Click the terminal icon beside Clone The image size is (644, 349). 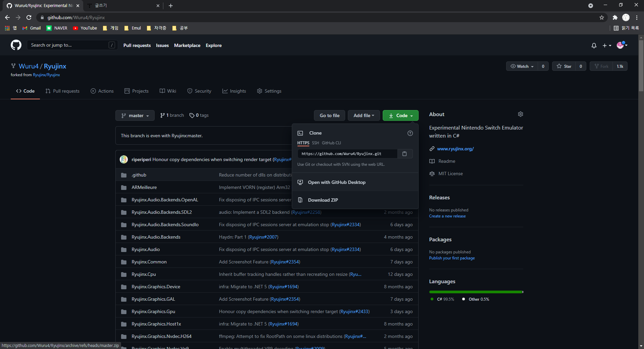coord(300,133)
